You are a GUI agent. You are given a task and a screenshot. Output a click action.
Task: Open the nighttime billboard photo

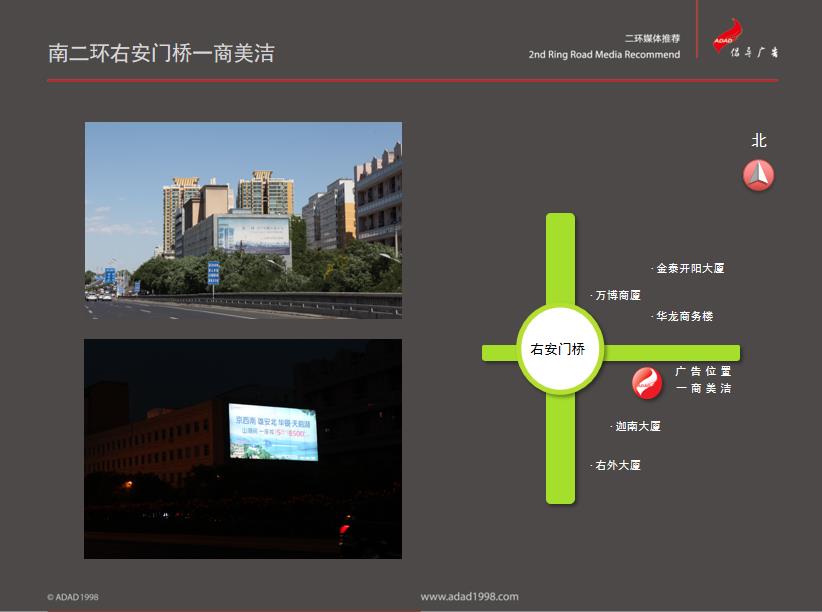click(243, 448)
